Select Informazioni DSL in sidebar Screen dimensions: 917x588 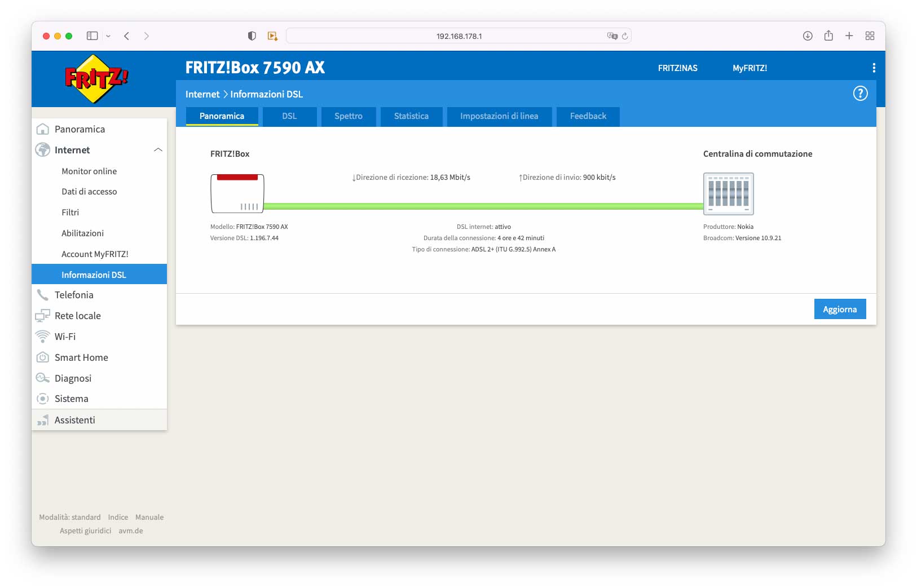pos(99,275)
